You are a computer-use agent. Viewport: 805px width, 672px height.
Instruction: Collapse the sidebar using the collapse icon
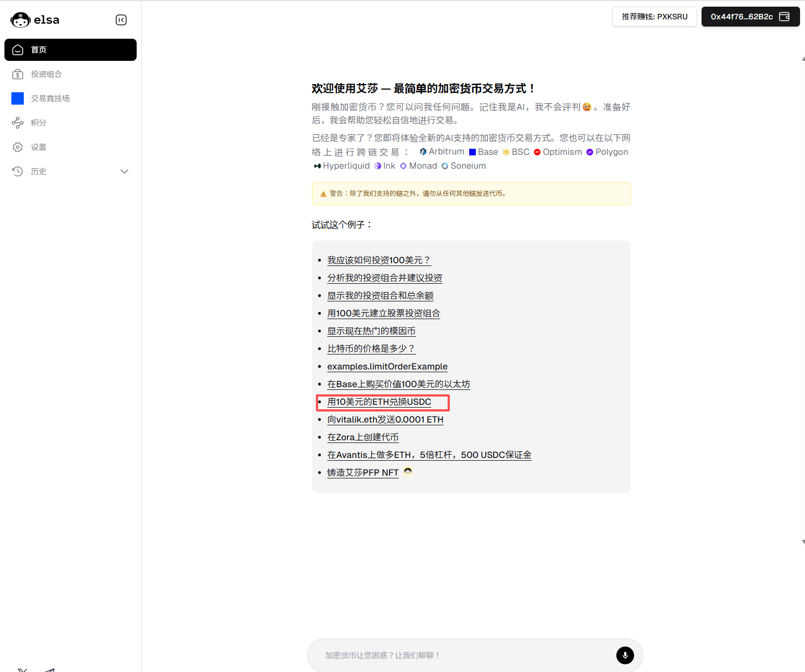point(121,19)
